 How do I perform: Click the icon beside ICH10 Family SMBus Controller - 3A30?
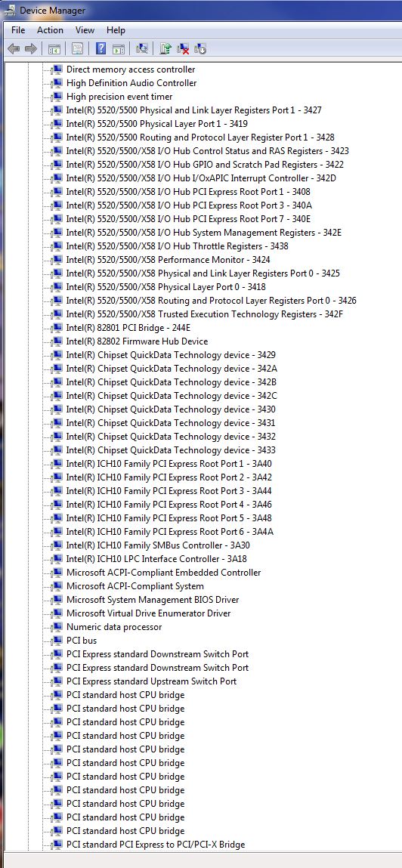point(57,545)
